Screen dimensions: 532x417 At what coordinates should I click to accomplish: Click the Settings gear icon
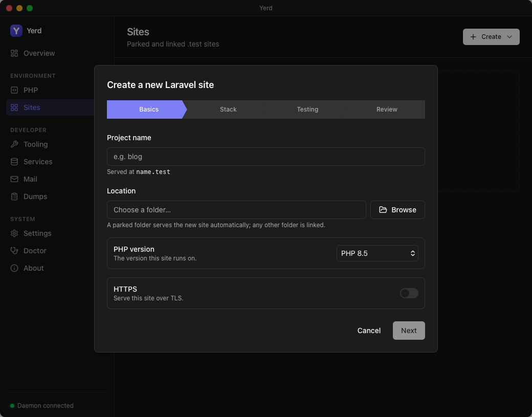[x=14, y=233]
